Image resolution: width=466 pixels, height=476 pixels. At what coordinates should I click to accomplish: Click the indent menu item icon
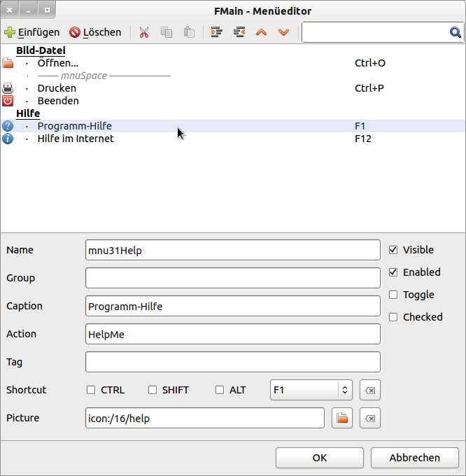[x=217, y=32]
